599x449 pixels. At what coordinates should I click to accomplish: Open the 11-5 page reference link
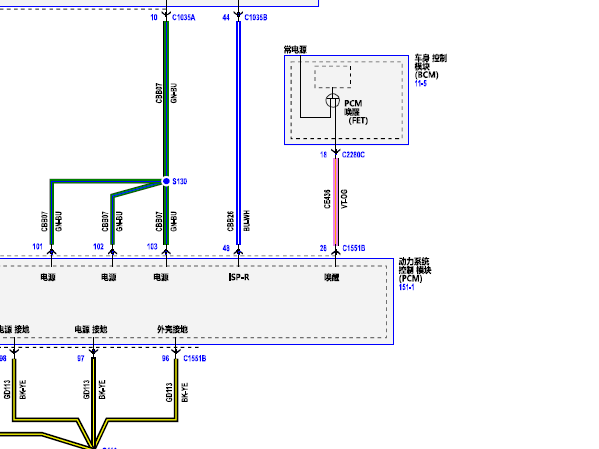(x=421, y=83)
